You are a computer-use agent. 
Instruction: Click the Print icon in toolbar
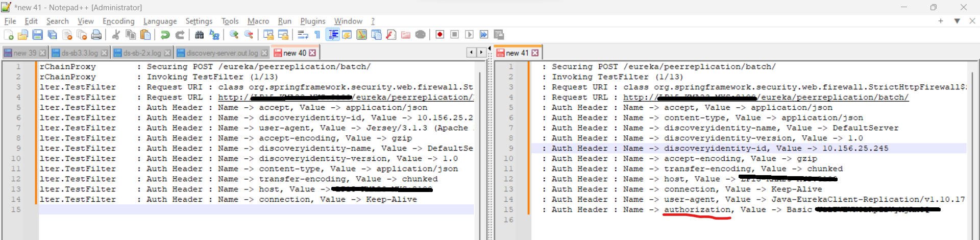[x=96, y=35]
